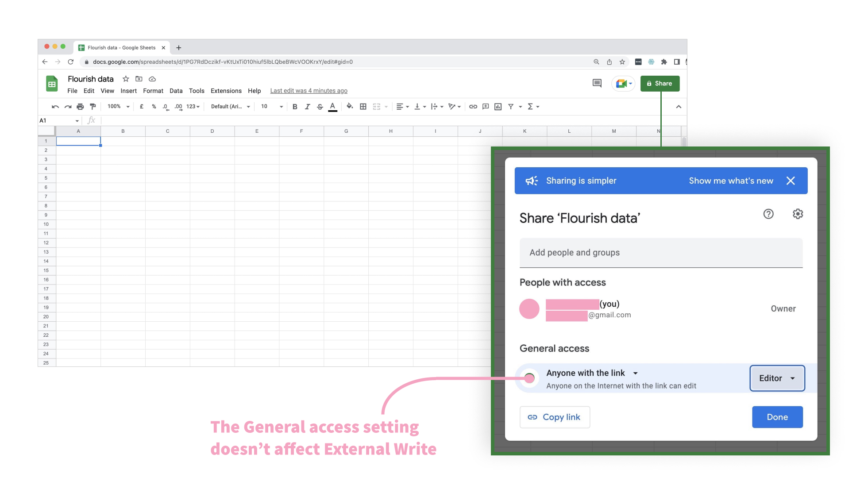Open the borders tool
The height and width of the screenshot is (497, 868).
[363, 107]
